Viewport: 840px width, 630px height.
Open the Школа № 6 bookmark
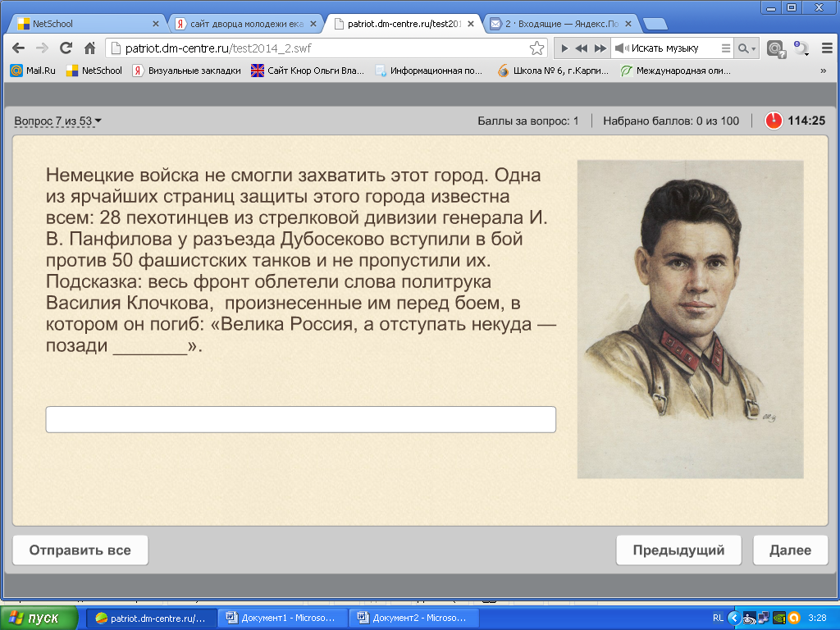tap(553, 71)
